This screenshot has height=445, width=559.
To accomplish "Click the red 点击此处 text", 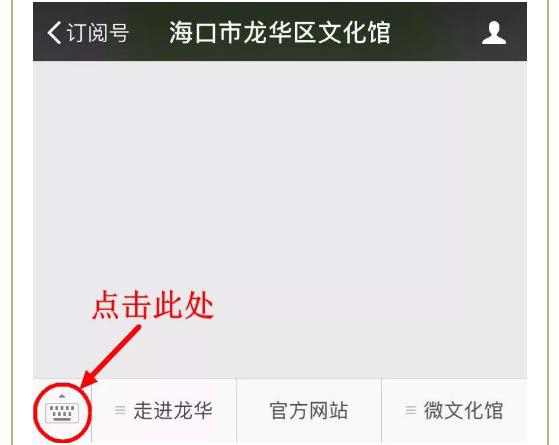I will pos(153,306).
